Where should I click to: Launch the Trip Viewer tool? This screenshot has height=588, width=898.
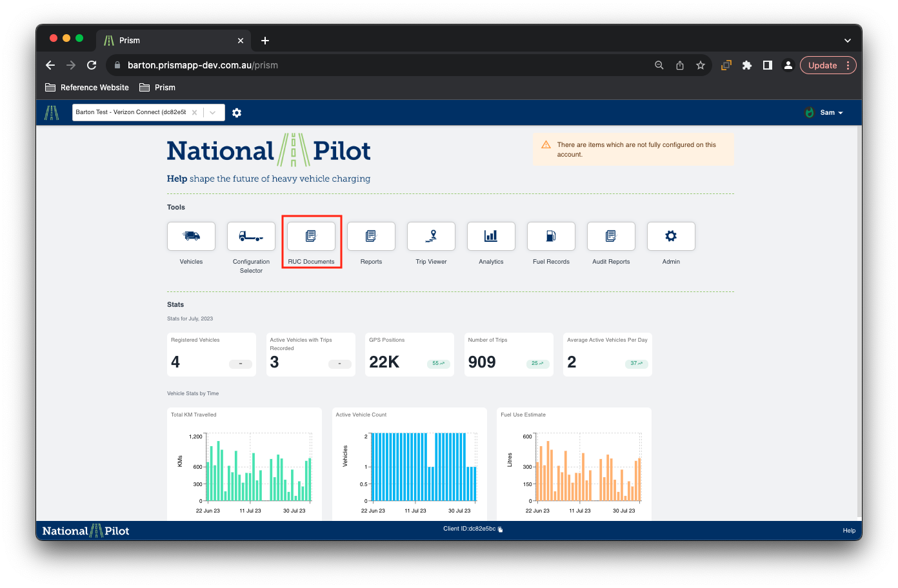click(431, 237)
